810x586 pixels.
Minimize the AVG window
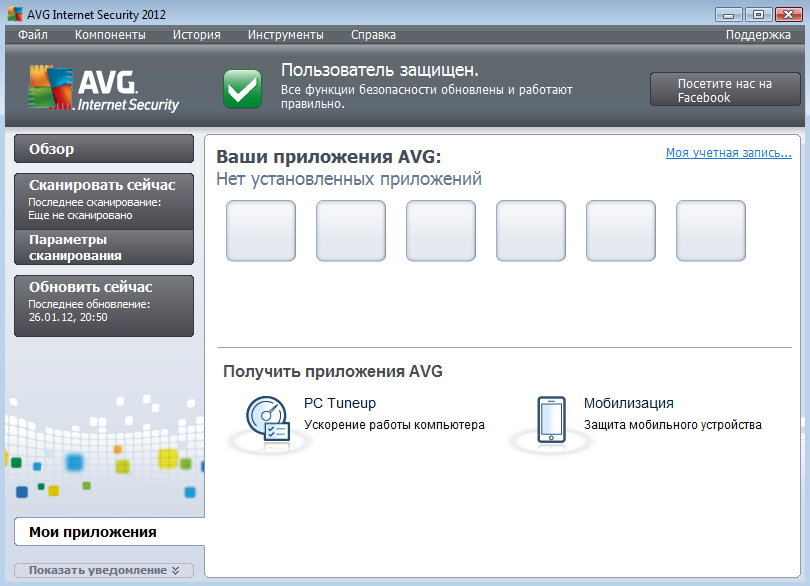pos(728,14)
